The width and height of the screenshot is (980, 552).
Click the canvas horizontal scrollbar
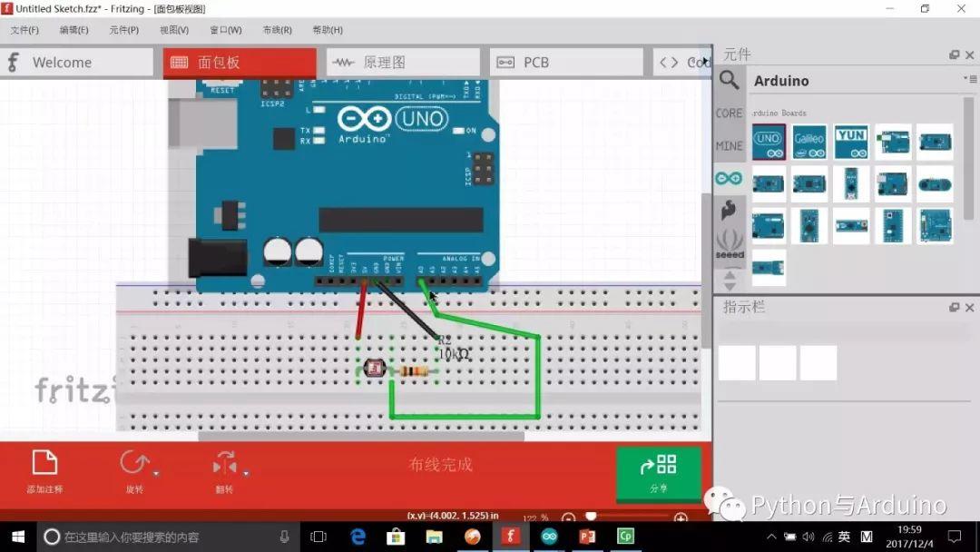(x=361, y=437)
